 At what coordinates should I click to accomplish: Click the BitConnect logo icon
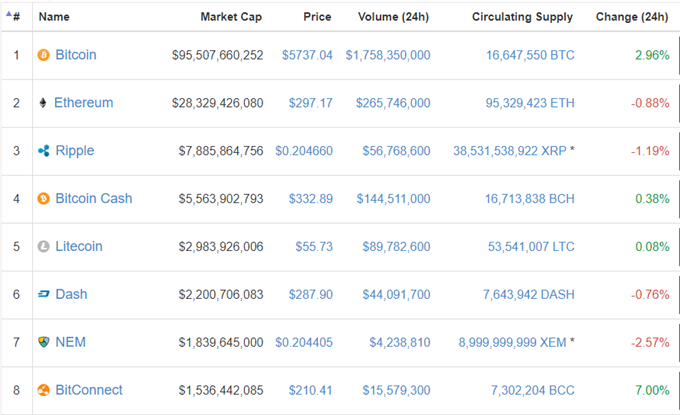point(43,390)
